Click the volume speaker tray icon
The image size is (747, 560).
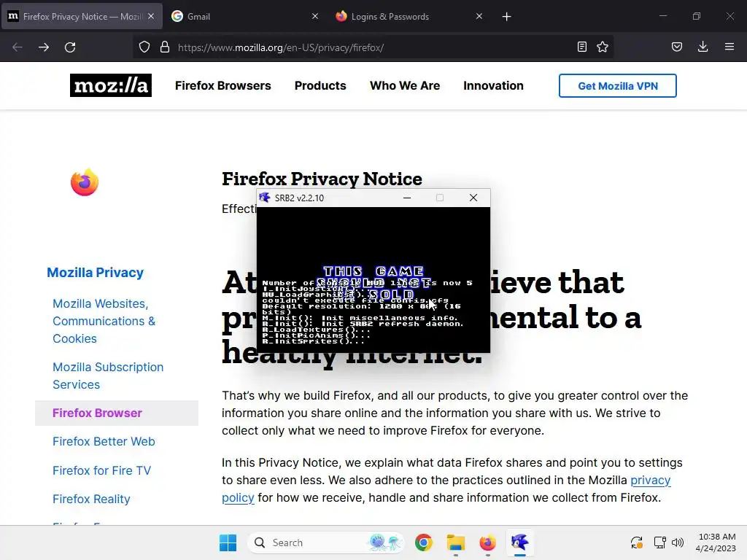tap(678, 542)
